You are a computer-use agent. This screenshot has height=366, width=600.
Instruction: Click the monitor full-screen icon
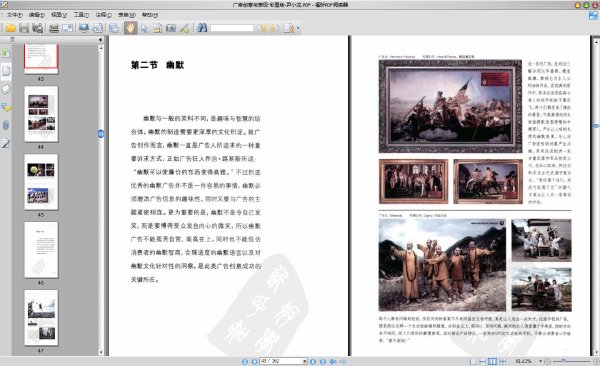pyautogui.click(x=84, y=28)
